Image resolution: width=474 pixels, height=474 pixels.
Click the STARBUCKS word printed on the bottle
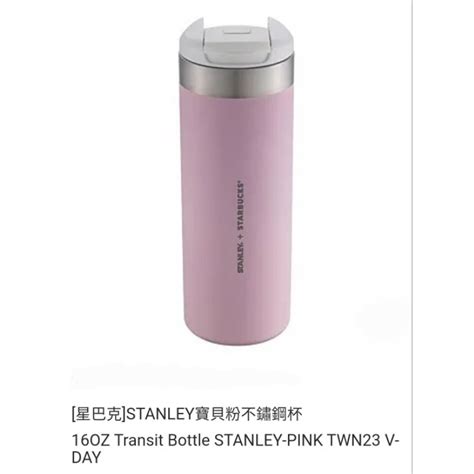point(240,206)
